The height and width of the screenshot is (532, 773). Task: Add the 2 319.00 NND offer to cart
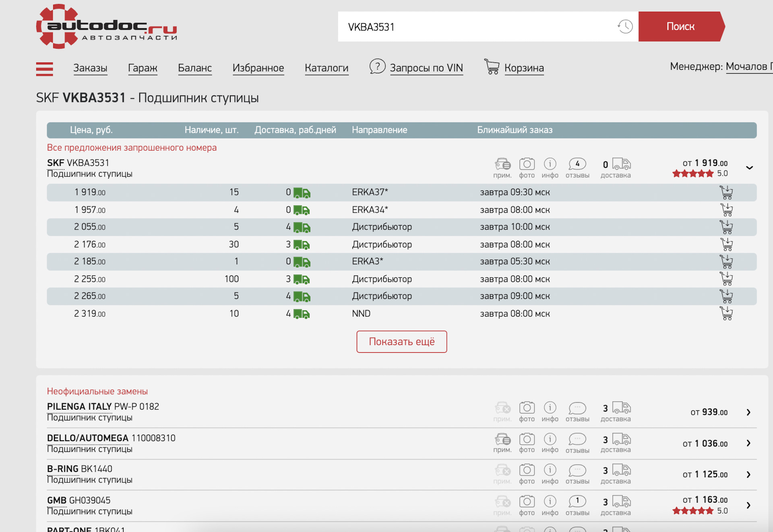pyautogui.click(x=726, y=313)
